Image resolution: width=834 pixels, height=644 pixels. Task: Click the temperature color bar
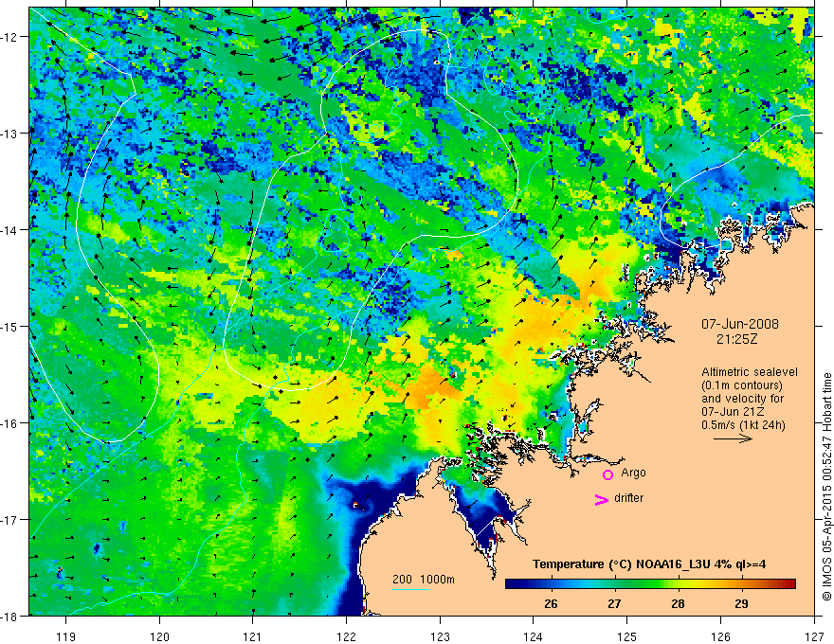pos(650,584)
